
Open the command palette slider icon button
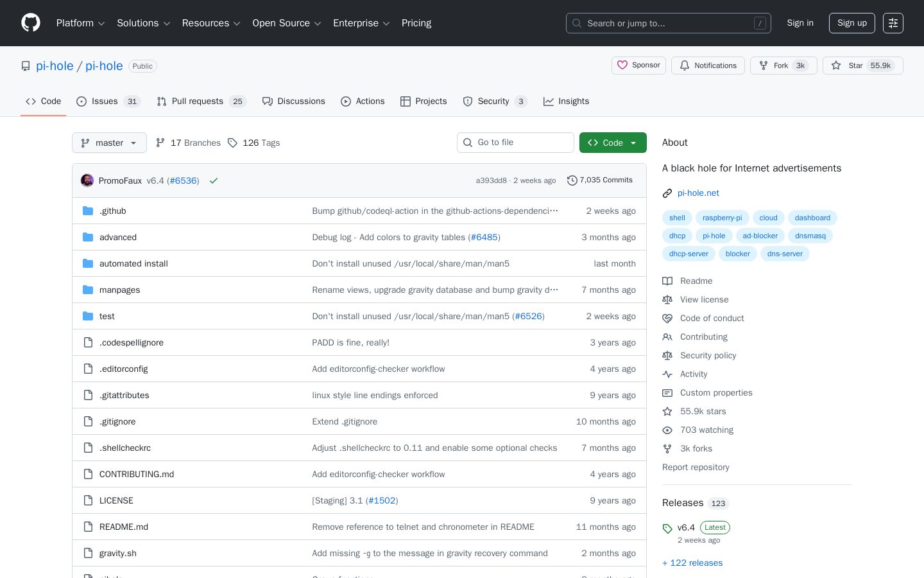893,23
